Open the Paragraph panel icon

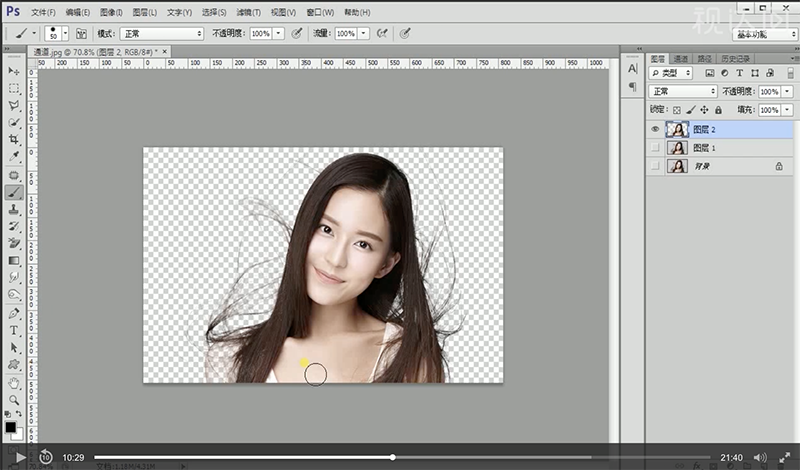[633, 86]
